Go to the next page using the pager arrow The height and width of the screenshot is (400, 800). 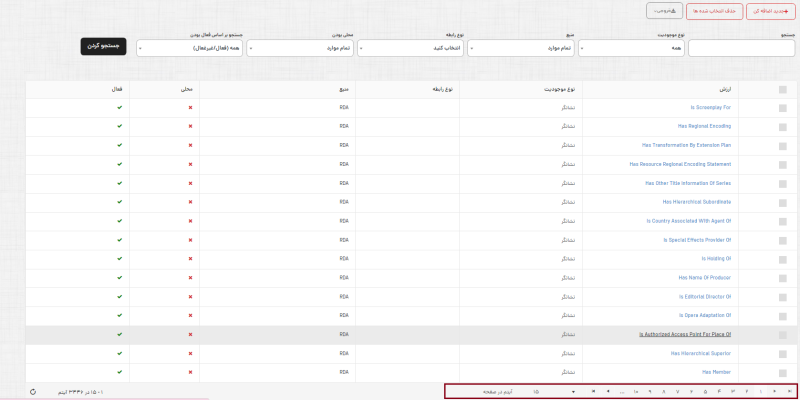click(x=607, y=391)
